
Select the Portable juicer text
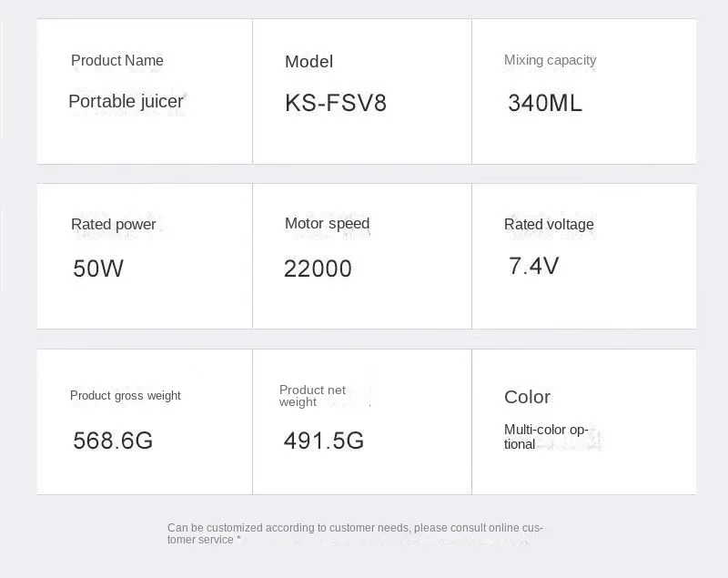pyautogui.click(x=126, y=101)
